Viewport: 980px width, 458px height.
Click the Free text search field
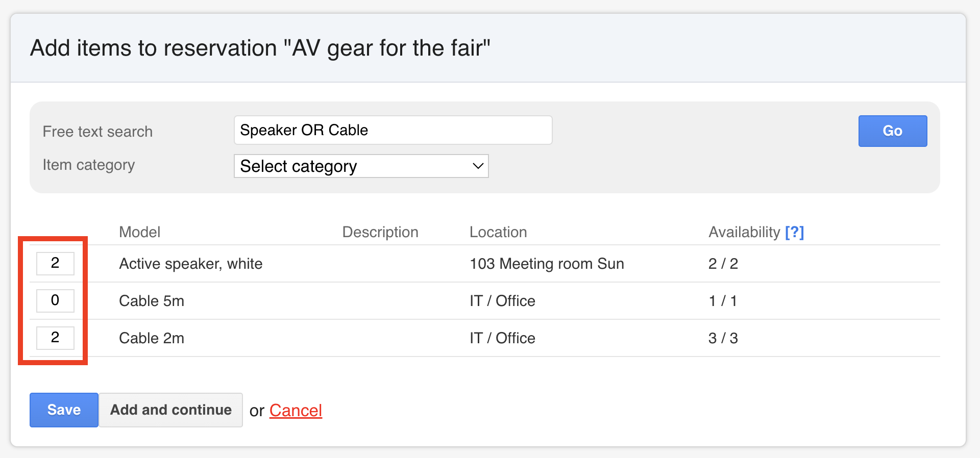393,130
